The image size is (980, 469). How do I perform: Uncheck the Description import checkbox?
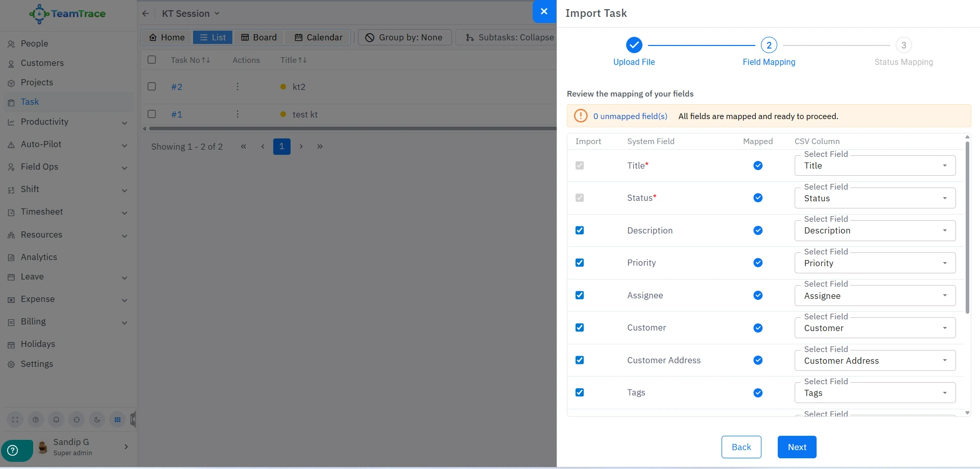580,230
